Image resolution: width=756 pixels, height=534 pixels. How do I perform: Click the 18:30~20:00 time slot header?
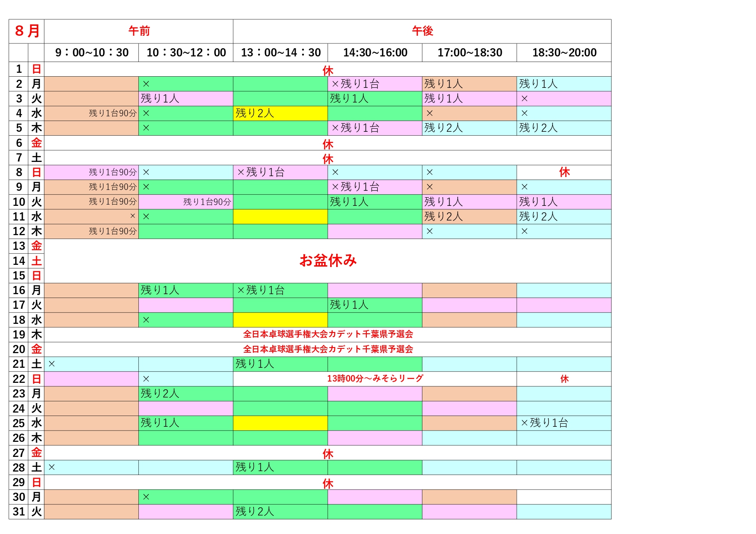[564, 53]
